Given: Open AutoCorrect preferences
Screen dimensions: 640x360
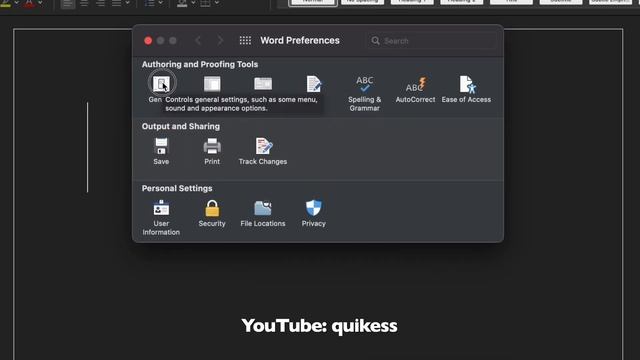Looking at the screenshot, I should [415, 89].
